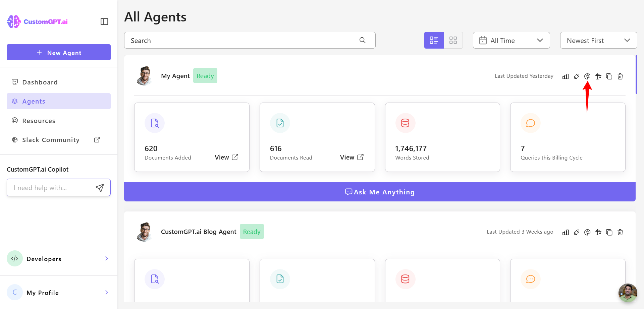The height and width of the screenshot is (309, 644).
Task: Click the CustomGPT.ai Blog Agent name
Action: [199, 232]
